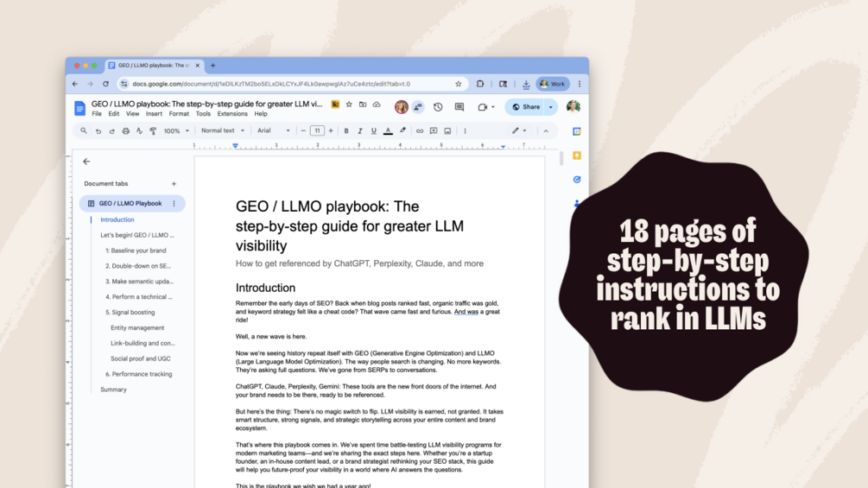Screen dimensions: 868x488
Task: Start a meeting with camera icon
Action: [482, 107]
